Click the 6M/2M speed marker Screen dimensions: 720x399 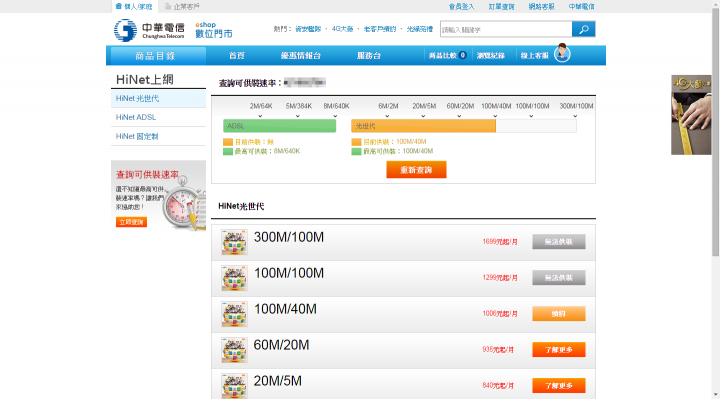[x=388, y=106]
